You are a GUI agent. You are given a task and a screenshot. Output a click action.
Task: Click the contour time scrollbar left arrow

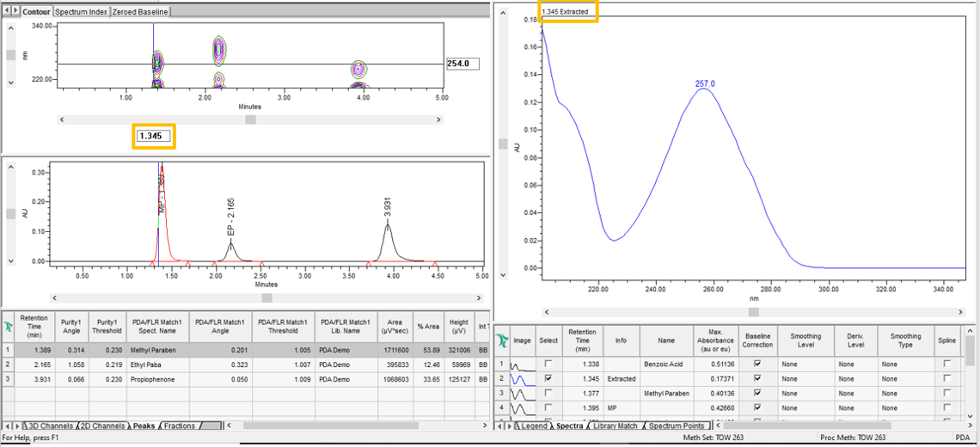pyautogui.click(x=61, y=119)
